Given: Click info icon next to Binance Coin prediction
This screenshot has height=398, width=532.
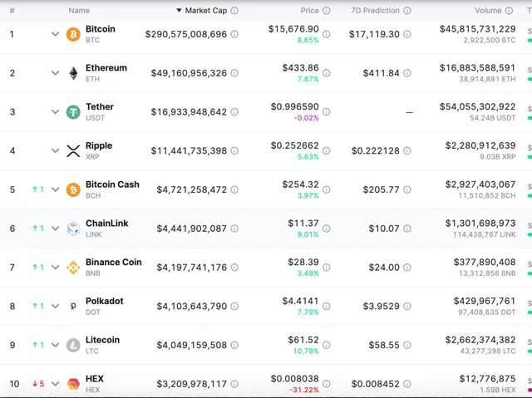Looking at the screenshot, I should [407, 268].
